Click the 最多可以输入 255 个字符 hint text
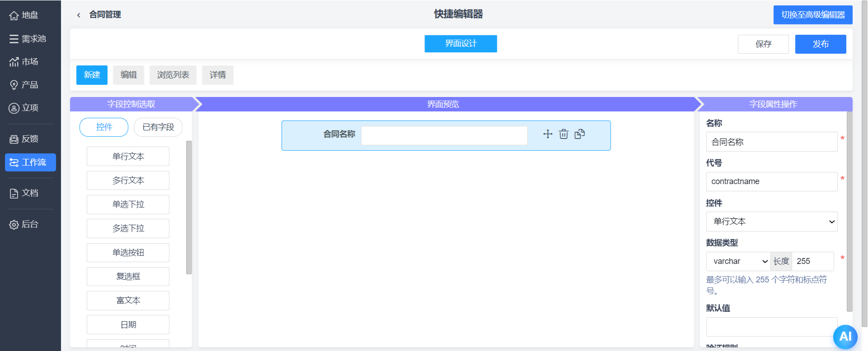Viewport: 868px width, 351px height. click(x=766, y=285)
